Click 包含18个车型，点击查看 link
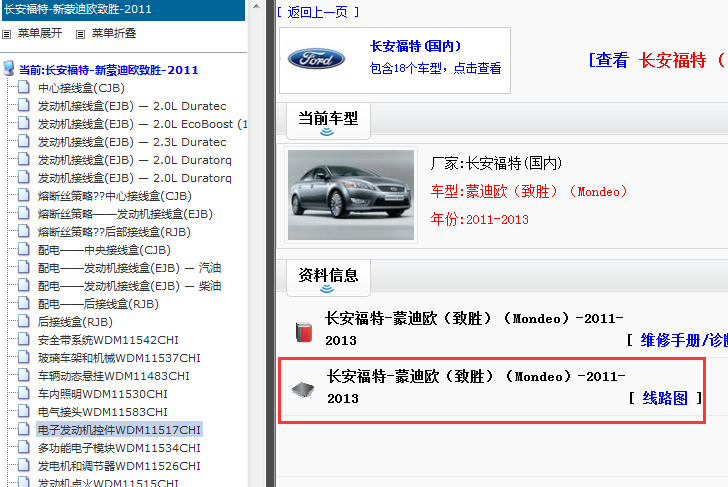 click(x=436, y=68)
